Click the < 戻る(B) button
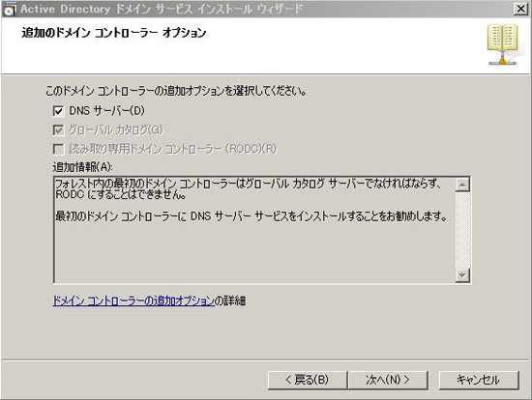532x400 pixels. pyautogui.click(x=307, y=380)
